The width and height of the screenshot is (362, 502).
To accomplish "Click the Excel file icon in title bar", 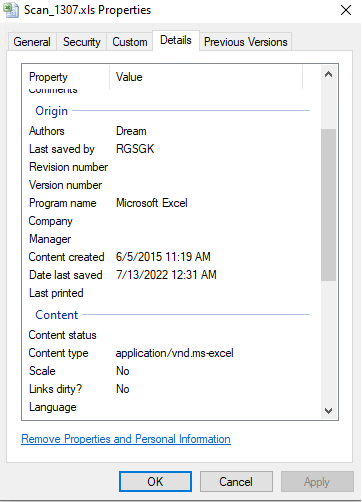I will [x=11, y=10].
